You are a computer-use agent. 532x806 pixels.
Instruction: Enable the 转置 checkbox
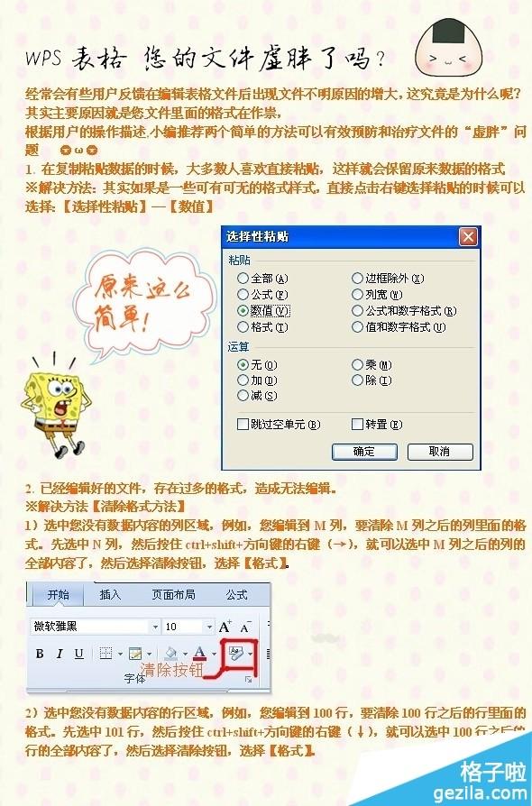tap(377, 425)
